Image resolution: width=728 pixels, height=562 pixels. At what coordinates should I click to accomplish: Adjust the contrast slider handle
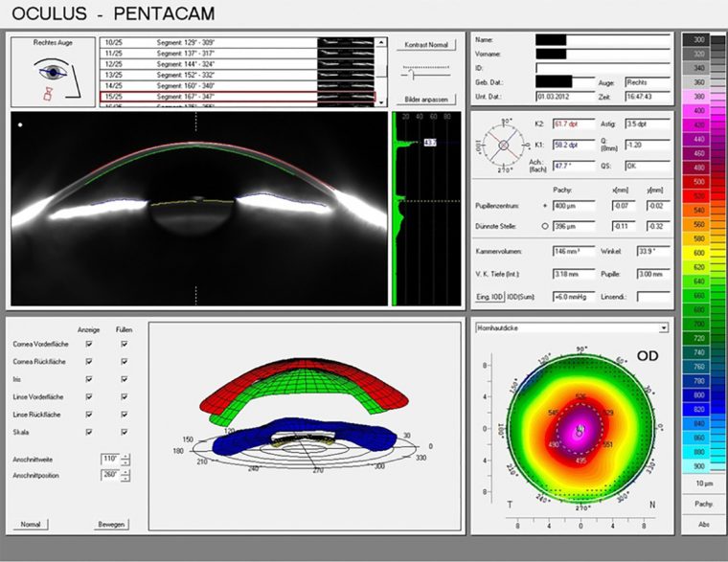(413, 75)
